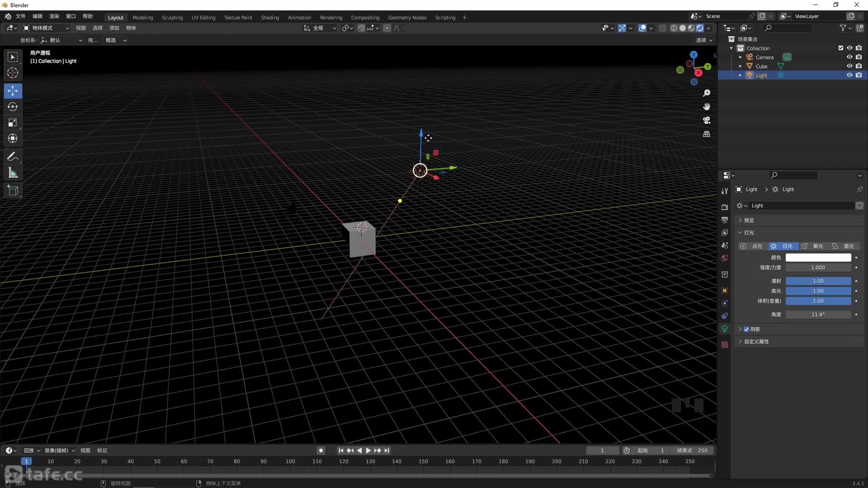
Task: Select the Move tool
Action: point(13,91)
